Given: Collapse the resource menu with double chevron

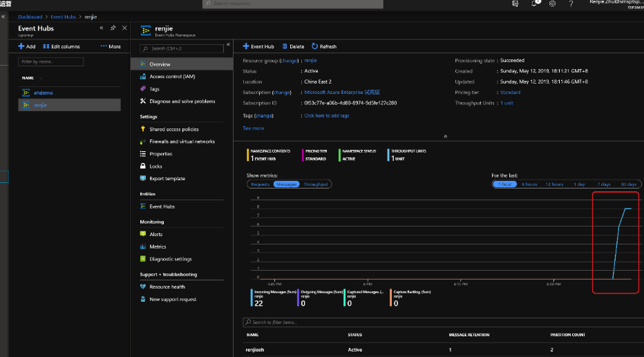Looking at the screenshot, I should (x=228, y=46).
